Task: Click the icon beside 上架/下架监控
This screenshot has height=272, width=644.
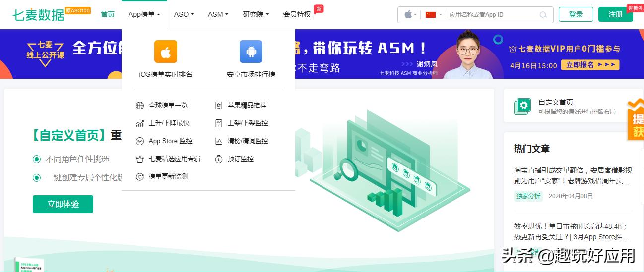Action: [219, 123]
